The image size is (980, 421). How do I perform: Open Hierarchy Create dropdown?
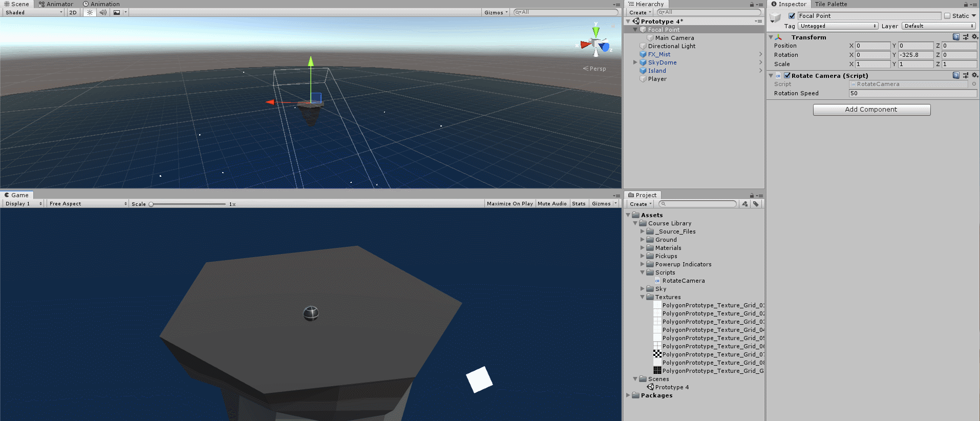click(640, 12)
